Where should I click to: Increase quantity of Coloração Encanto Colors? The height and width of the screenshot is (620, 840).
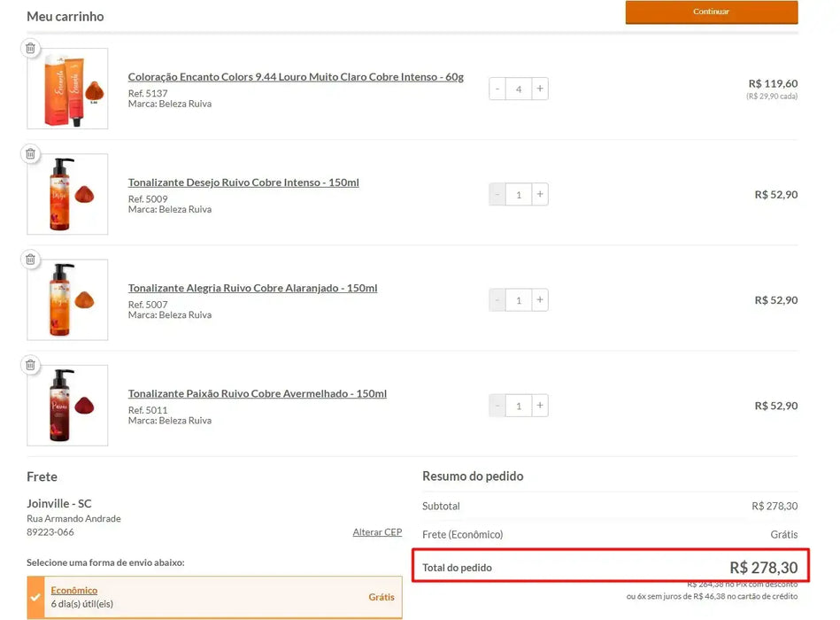(x=540, y=89)
